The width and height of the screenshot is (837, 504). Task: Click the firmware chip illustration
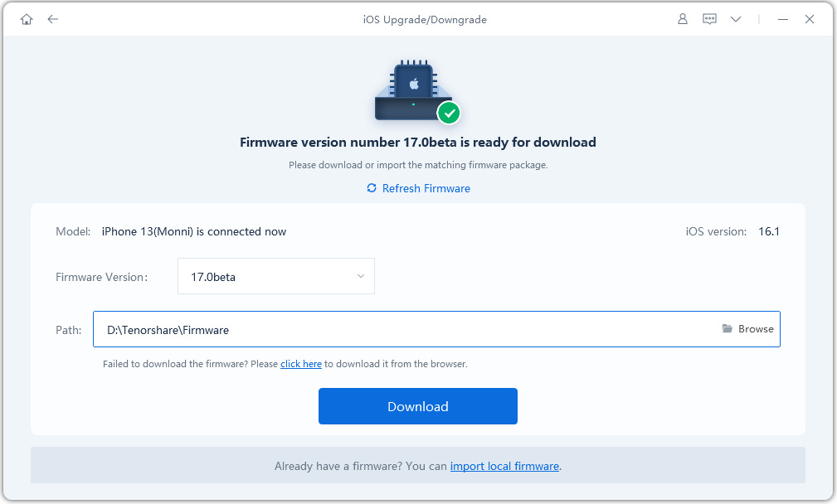(414, 90)
